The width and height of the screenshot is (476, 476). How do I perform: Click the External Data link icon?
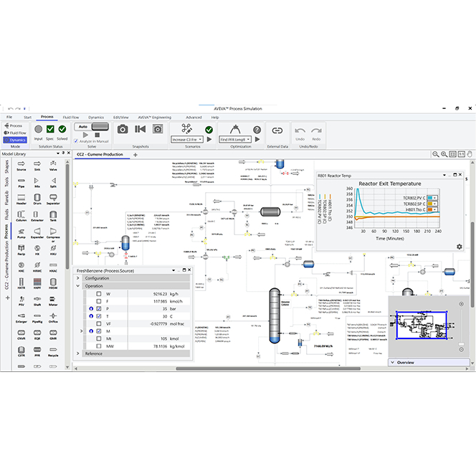tap(277, 130)
